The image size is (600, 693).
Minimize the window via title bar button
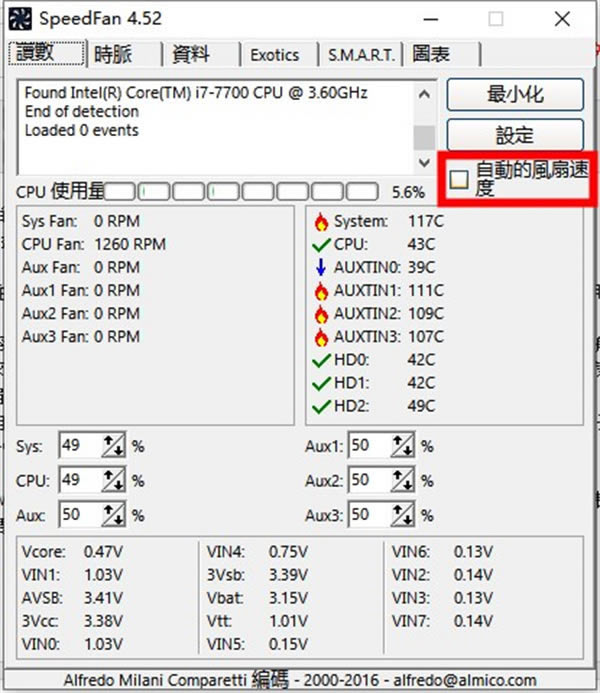point(431,19)
